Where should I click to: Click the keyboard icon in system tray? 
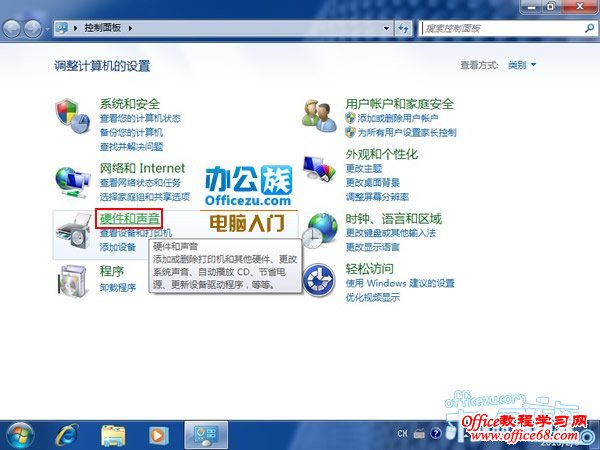(419, 434)
